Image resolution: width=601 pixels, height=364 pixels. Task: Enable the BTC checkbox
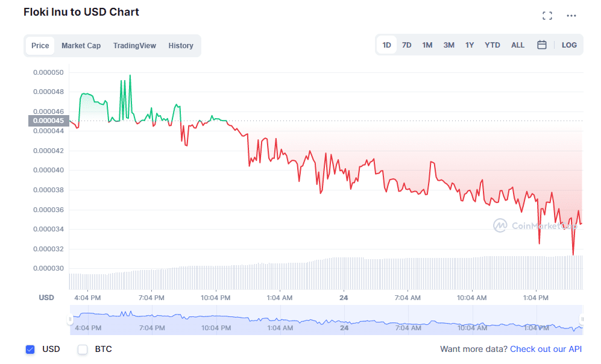pyautogui.click(x=82, y=350)
